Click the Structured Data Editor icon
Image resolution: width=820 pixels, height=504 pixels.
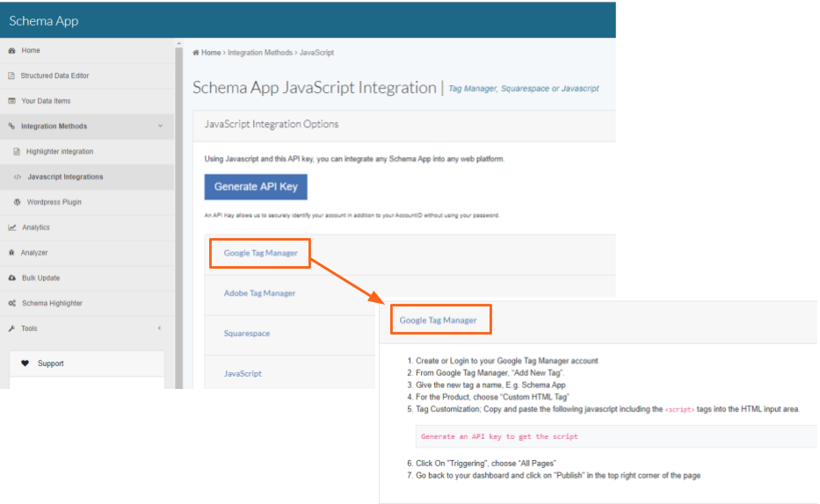coord(11,76)
